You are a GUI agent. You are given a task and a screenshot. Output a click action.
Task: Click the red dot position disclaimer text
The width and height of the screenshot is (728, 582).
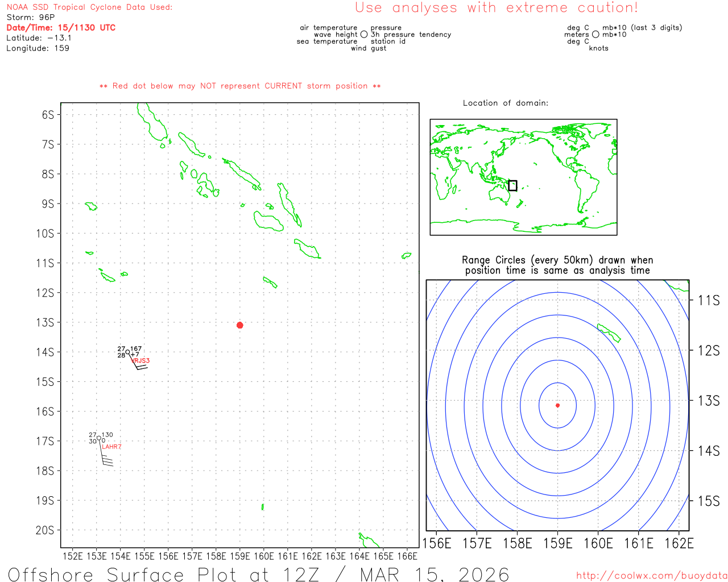[x=240, y=86]
